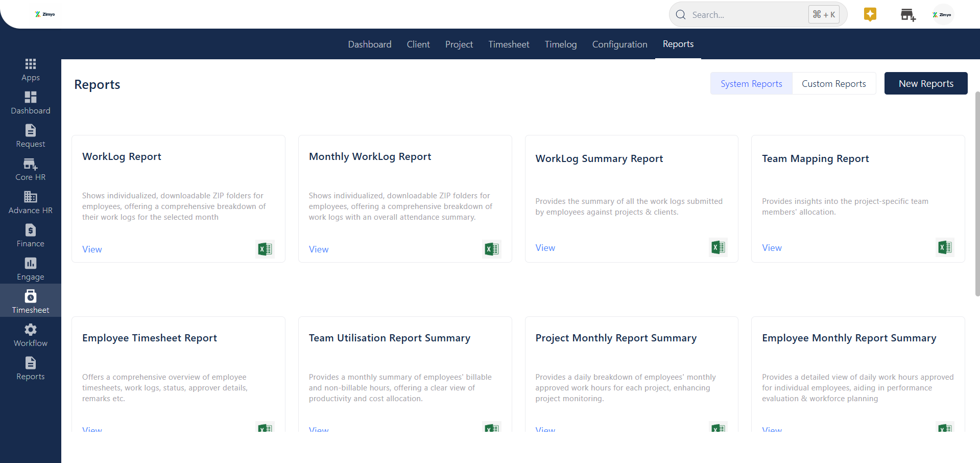
Task: View the WorkLog Summary Report
Action: click(x=545, y=248)
